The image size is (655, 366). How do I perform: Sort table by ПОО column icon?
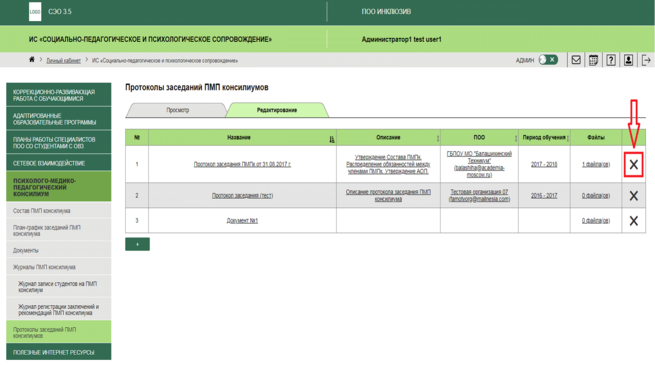[x=516, y=138]
